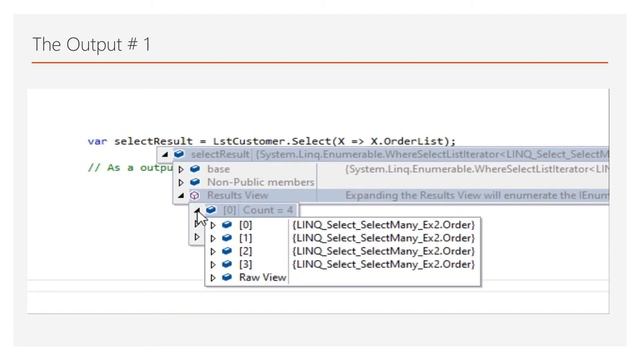Click the selectResult variable cube icon

(x=179, y=154)
